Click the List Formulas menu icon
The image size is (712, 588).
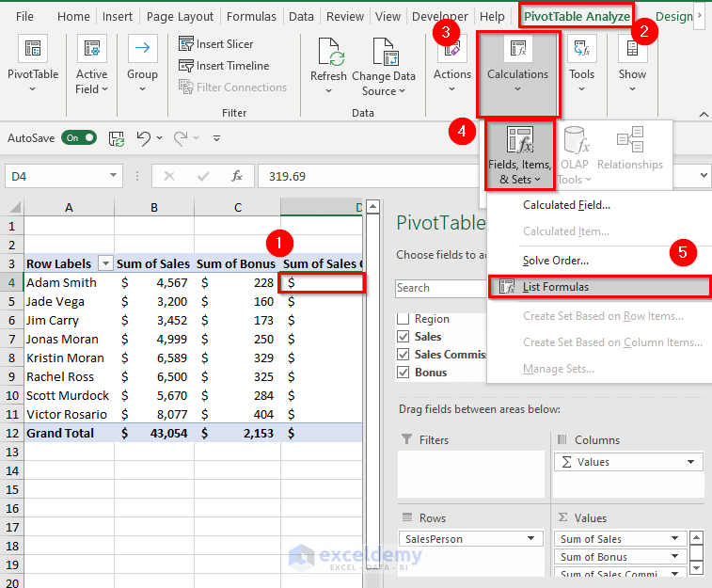[507, 287]
